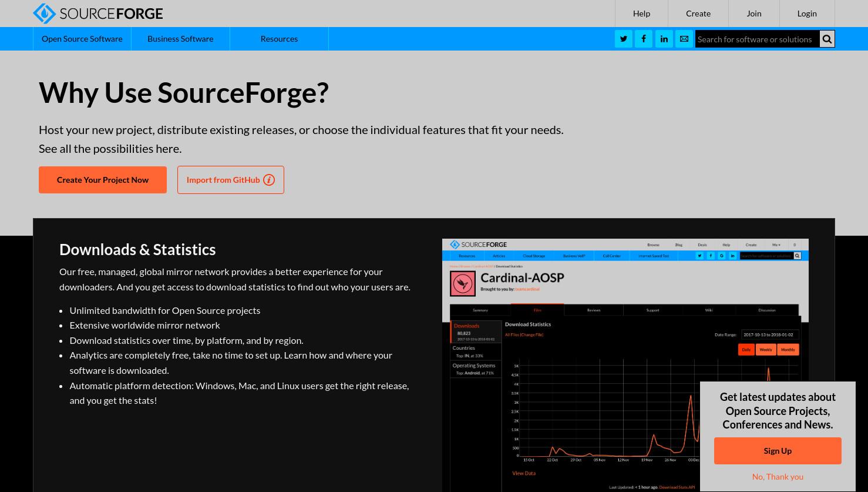Click the envelope newsletter icon
The width and height of the screenshot is (868, 492).
pyautogui.click(x=684, y=39)
